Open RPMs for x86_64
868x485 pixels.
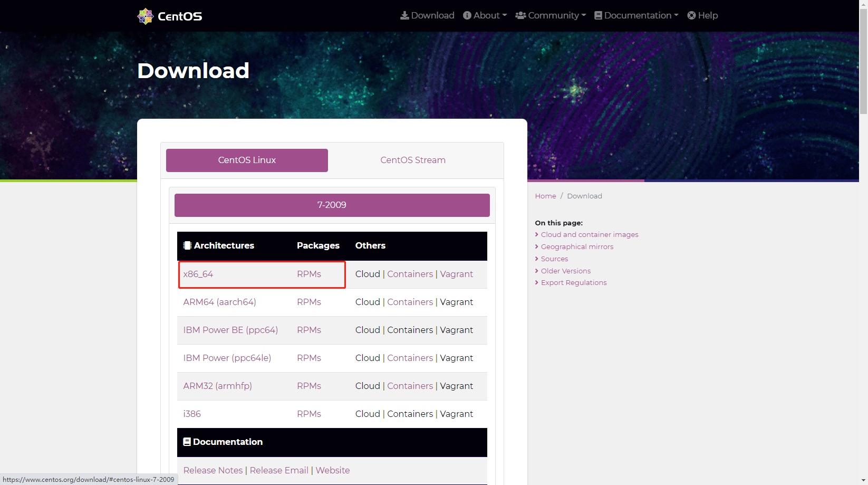pyautogui.click(x=309, y=274)
